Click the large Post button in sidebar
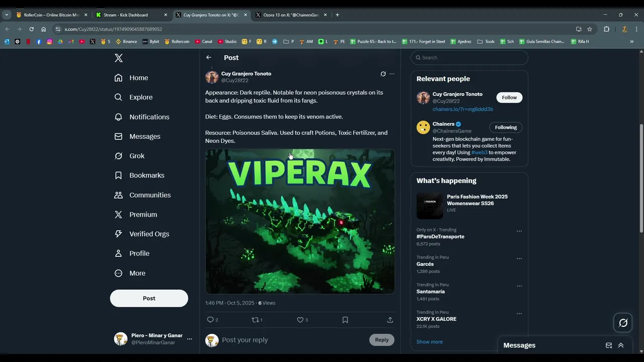 coord(149,298)
